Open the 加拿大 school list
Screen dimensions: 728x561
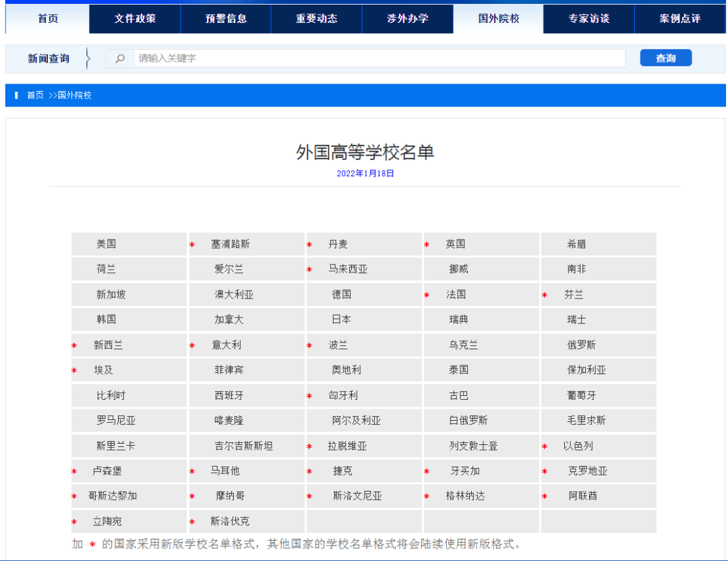pyautogui.click(x=229, y=320)
